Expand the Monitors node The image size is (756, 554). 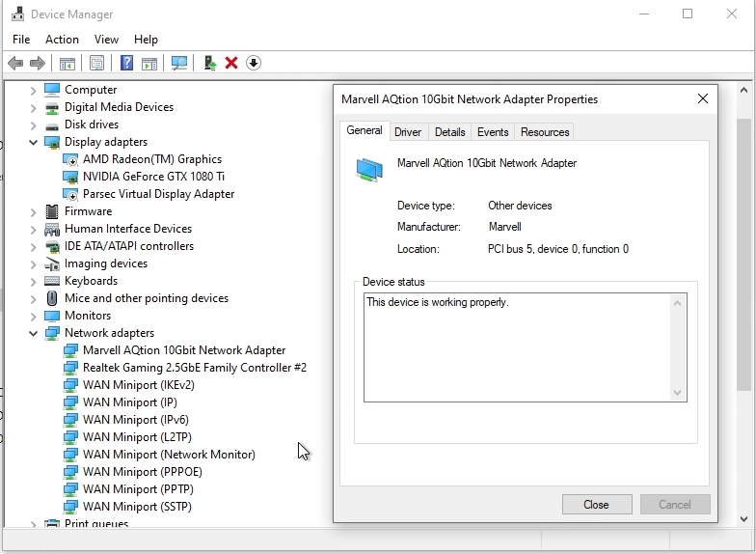pos(33,317)
